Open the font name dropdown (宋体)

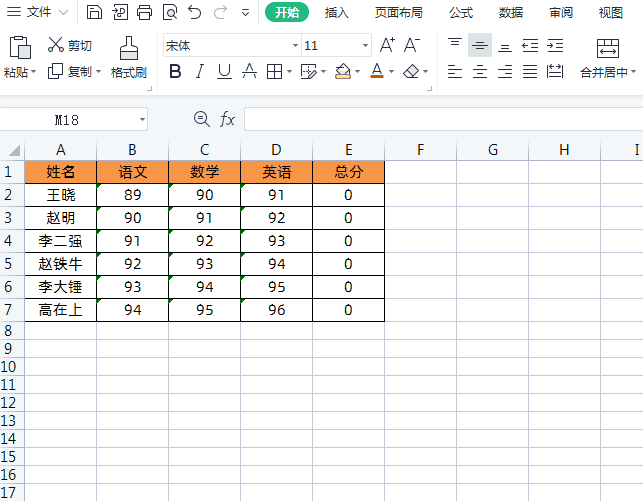(295, 46)
